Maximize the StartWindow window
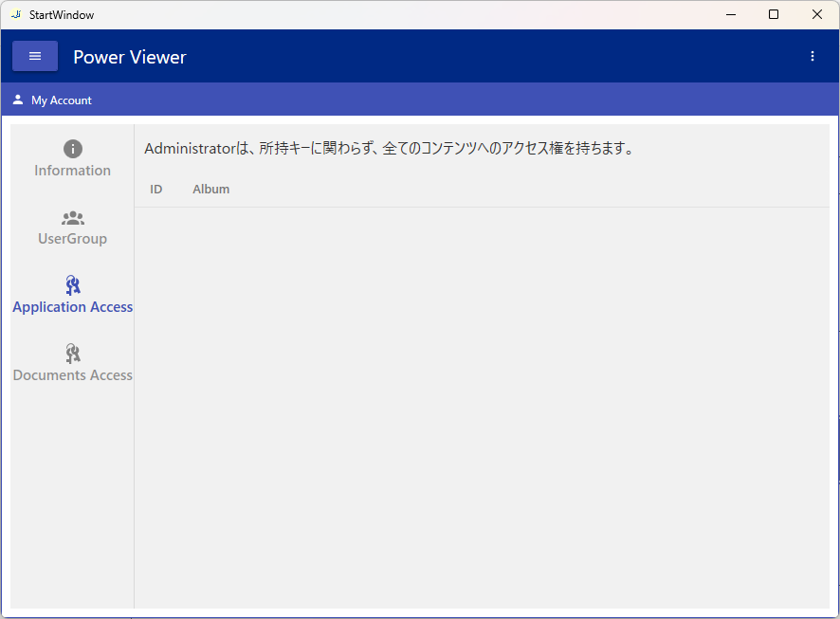 pyautogui.click(x=774, y=14)
